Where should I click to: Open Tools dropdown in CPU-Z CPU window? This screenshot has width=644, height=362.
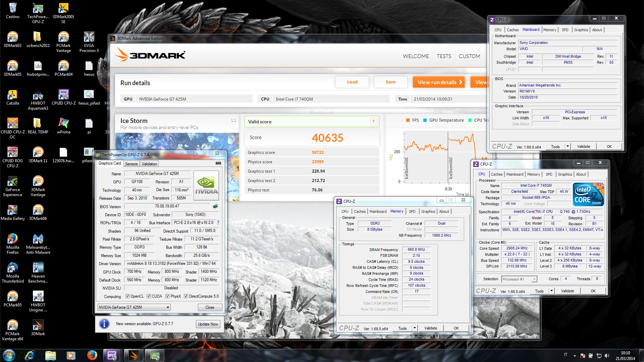coord(551,291)
